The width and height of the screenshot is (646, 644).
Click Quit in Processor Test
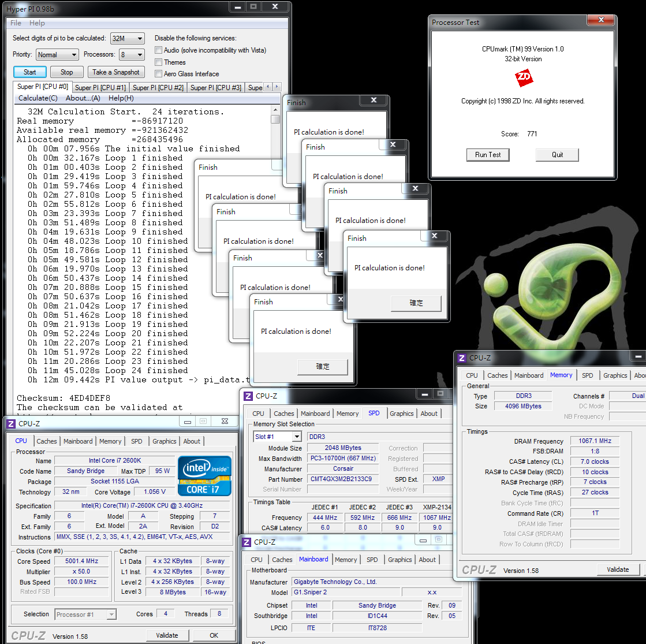coord(558,155)
